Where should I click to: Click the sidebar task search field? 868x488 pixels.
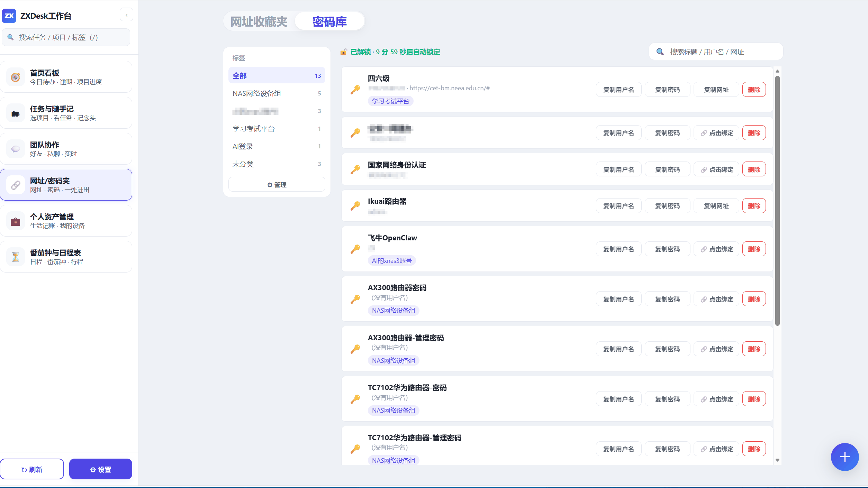tap(66, 37)
